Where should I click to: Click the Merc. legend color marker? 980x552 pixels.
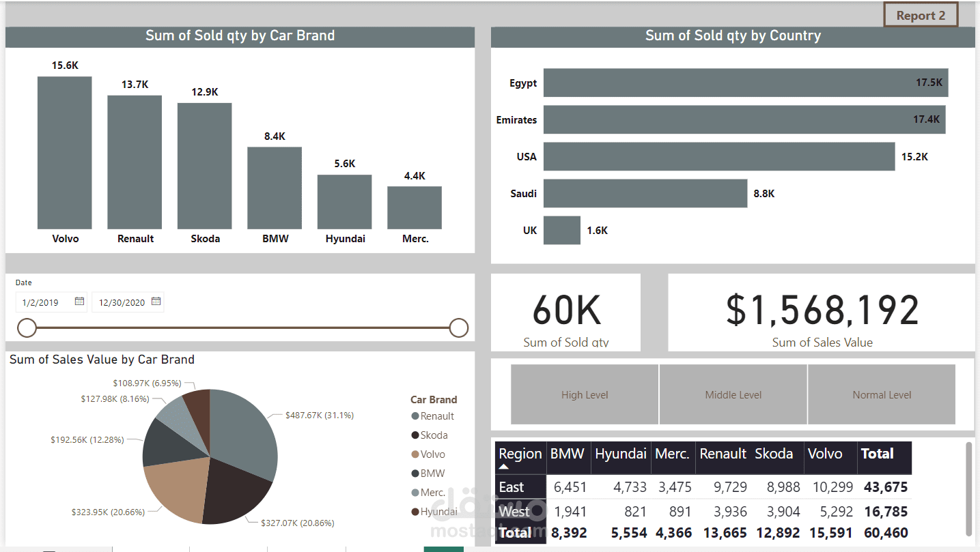coord(415,493)
